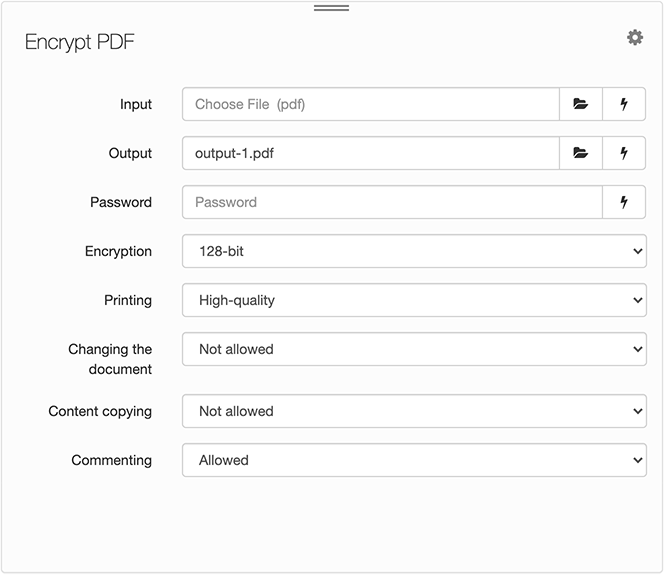This screenshot has height=575, width=664.
Task: Expand the Changing the document dropdown
Action: [414, 349]
